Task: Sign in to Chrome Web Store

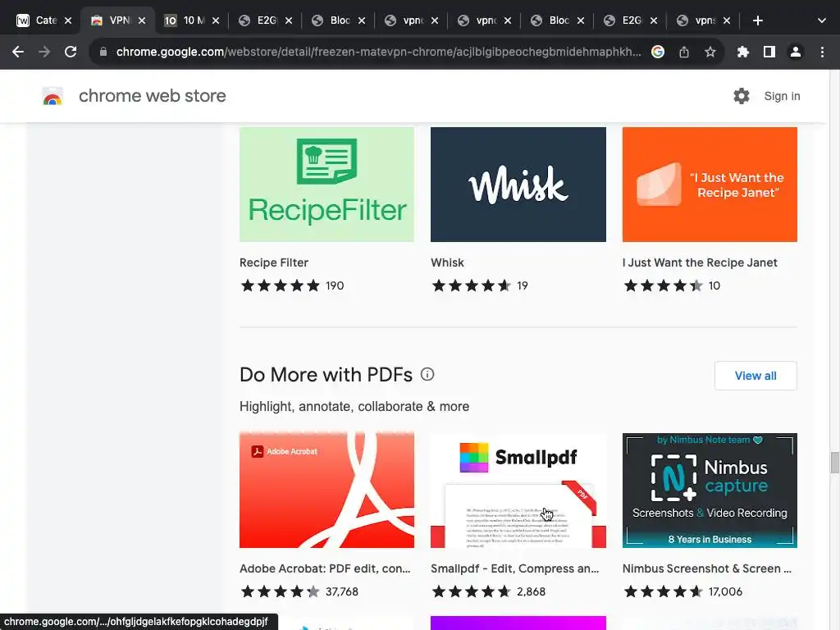Action: tap(782, 96)
